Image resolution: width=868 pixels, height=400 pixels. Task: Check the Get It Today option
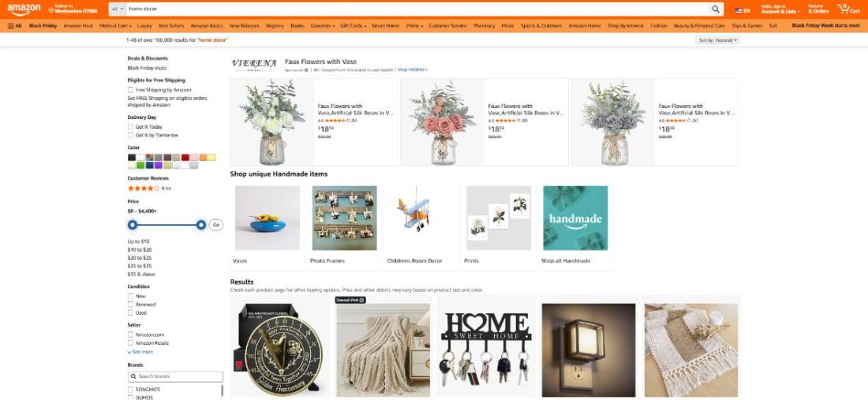131,127
